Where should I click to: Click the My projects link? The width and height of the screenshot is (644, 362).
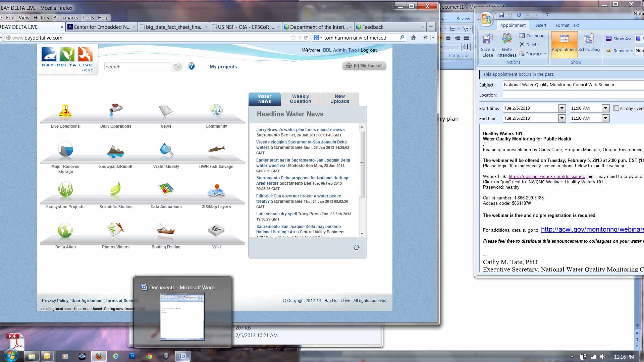[223, 67]
